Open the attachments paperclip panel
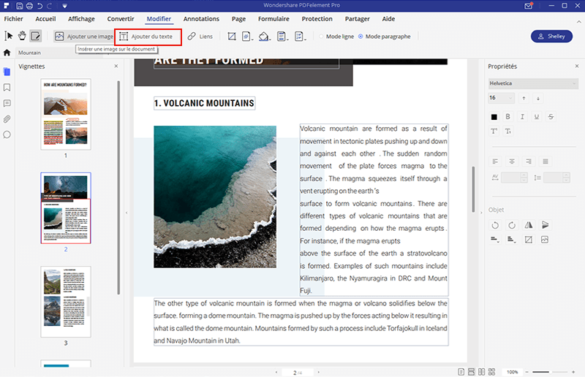 coord(7,119)
